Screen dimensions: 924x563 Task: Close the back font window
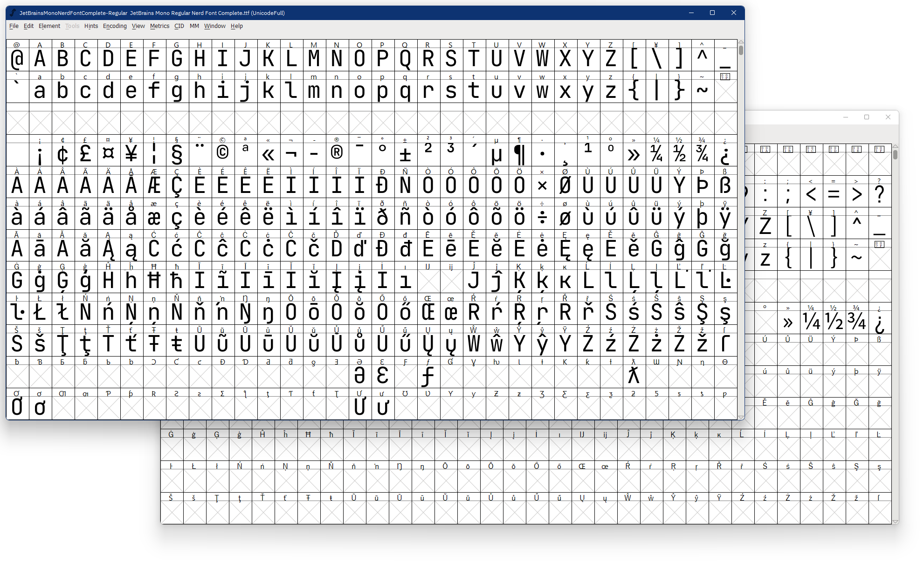point(888,117)
